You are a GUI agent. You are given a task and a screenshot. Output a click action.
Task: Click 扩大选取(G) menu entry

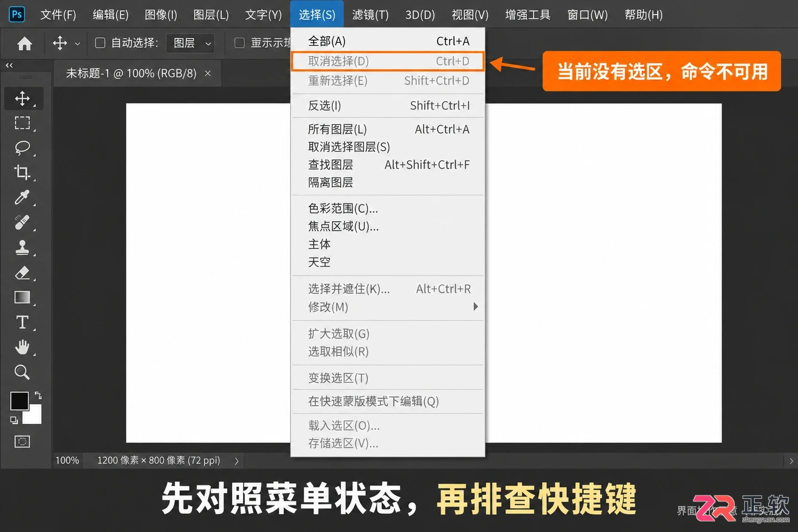[x=388, y=334]
